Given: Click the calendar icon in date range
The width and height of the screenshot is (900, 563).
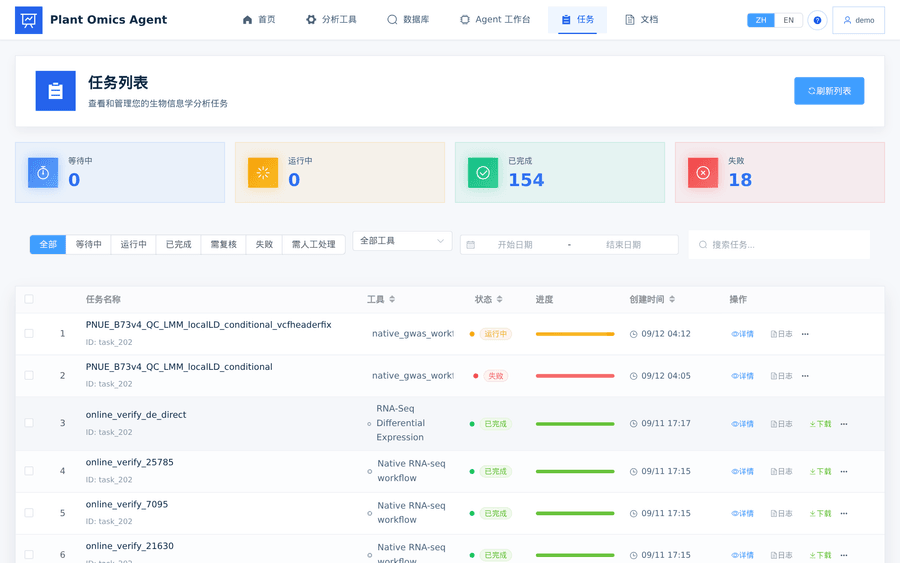Looking at the screenshot, I should 471,245.
